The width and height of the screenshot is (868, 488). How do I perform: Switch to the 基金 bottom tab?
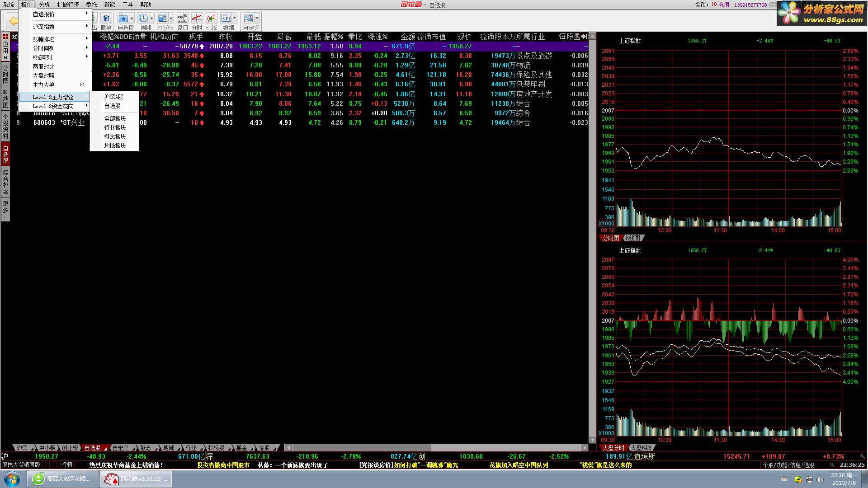[x=241, y=448]
